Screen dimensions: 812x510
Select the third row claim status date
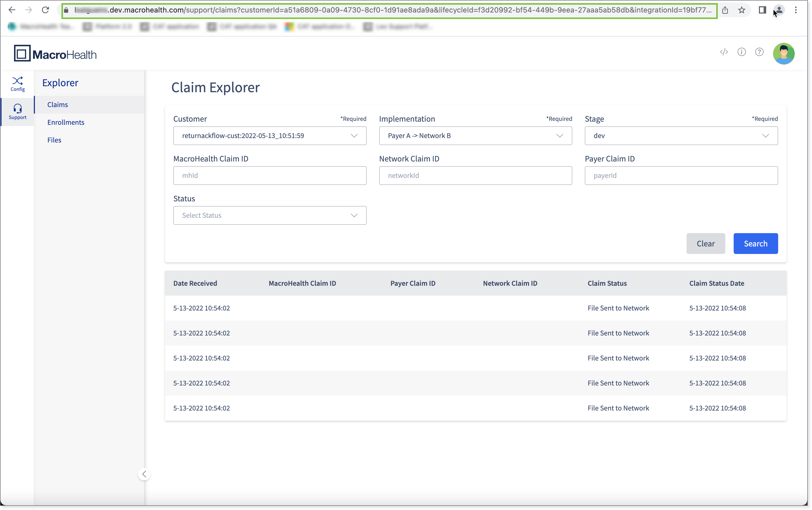(717, 358)
